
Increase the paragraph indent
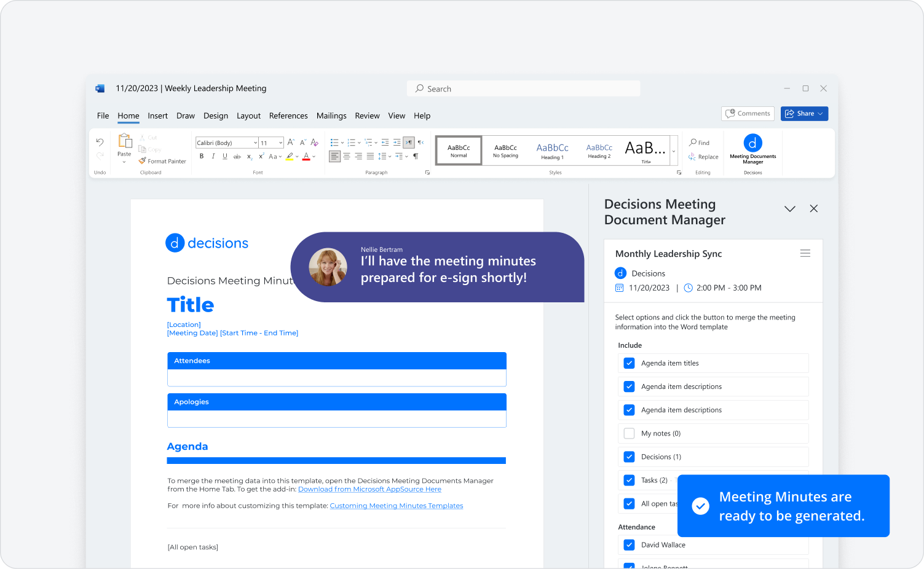(x=397, y=143)
